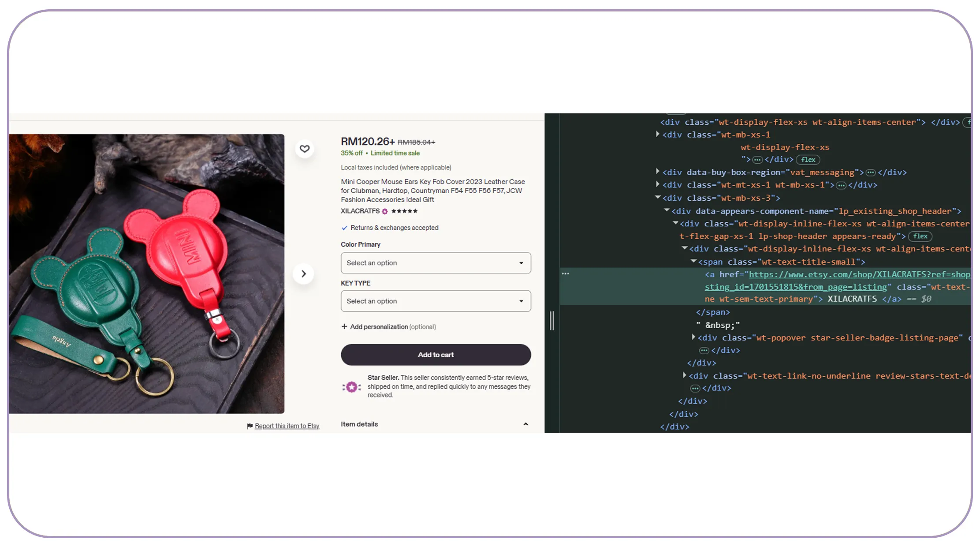980x547 pixels.
Task: Open the etsy.com/shop/XILACRATFS href in DevTools
Action: tap(860, 274)
